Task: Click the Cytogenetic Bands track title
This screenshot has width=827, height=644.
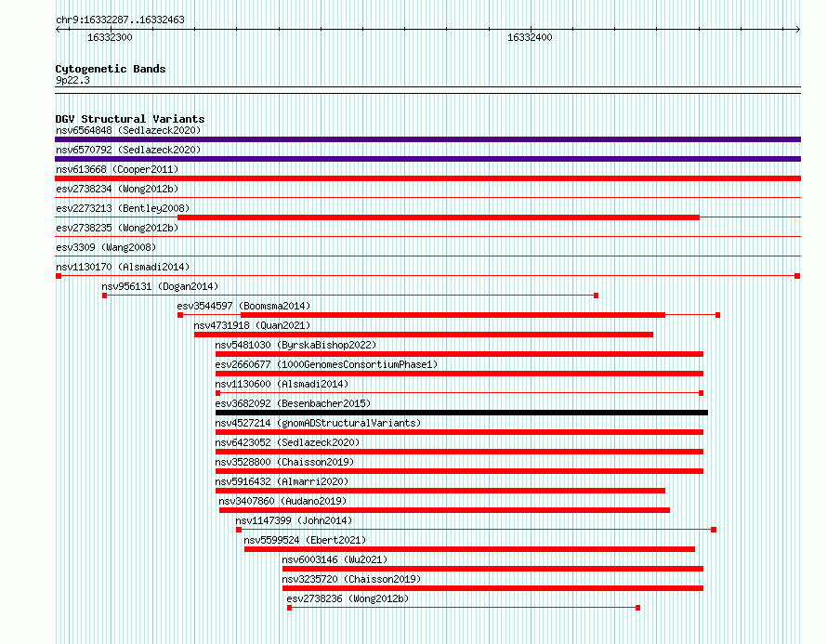Action: pyautogui.click(x=111, y=69)
